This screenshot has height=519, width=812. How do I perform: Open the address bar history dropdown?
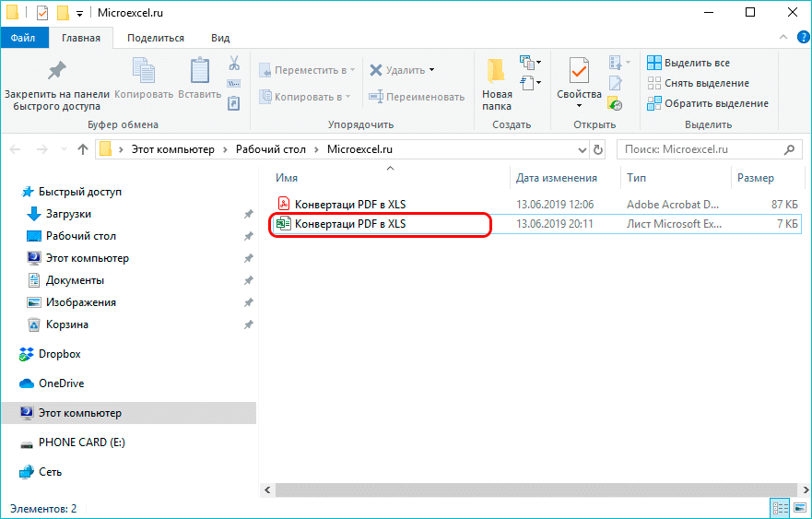click(x=581, y=149)
